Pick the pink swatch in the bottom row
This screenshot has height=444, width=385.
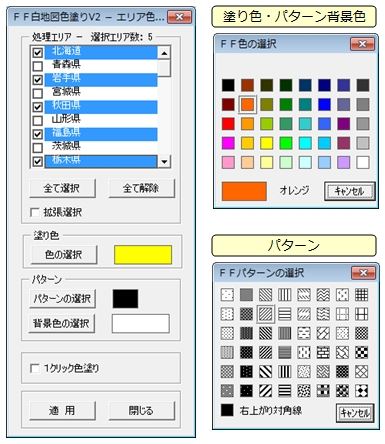click(228, 162)
